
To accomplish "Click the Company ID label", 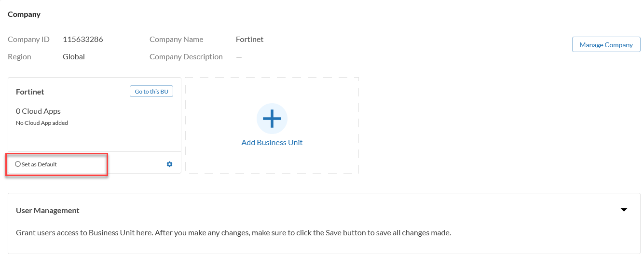I will [28, 40].
